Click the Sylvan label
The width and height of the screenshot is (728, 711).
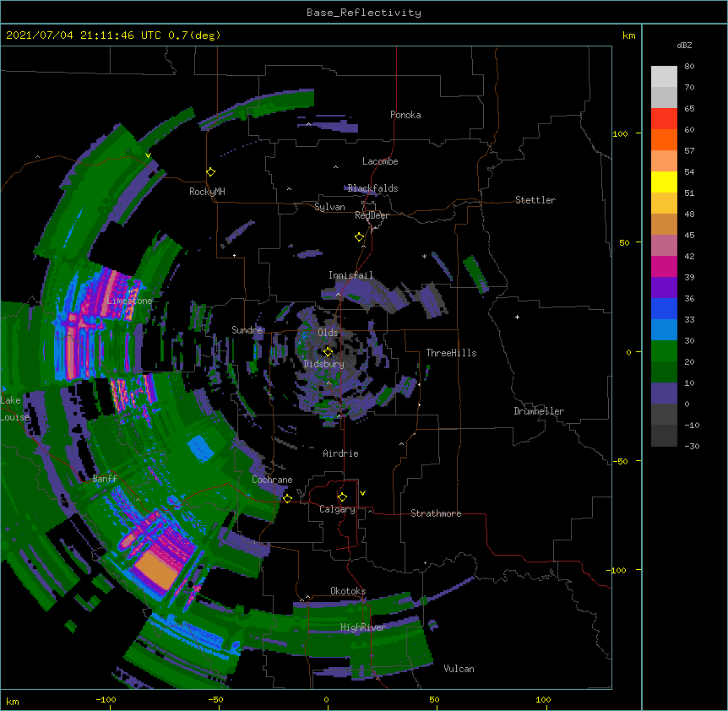[329, 207]
